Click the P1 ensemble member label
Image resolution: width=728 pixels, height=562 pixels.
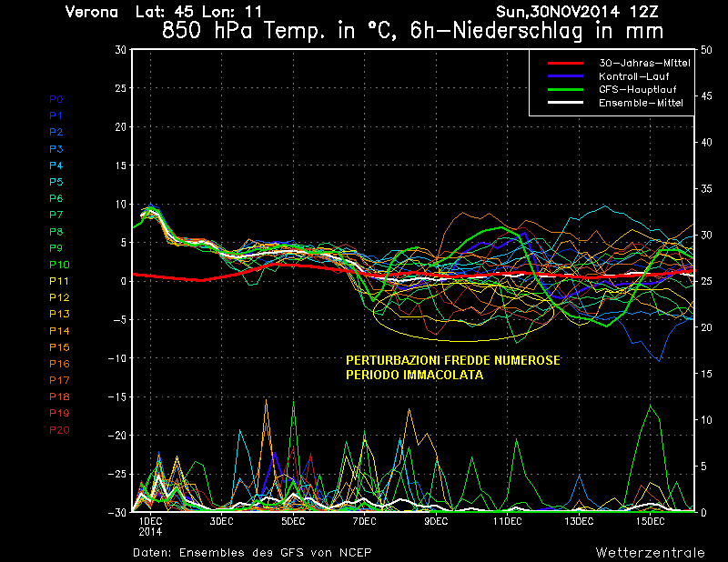click(56, 115)
